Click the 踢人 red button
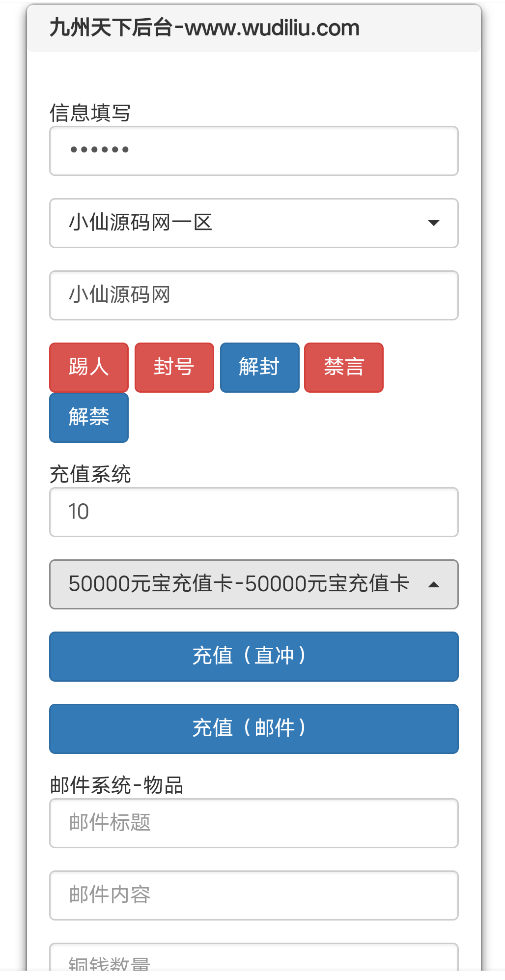 pyautogui.click(x=89, y=367)
